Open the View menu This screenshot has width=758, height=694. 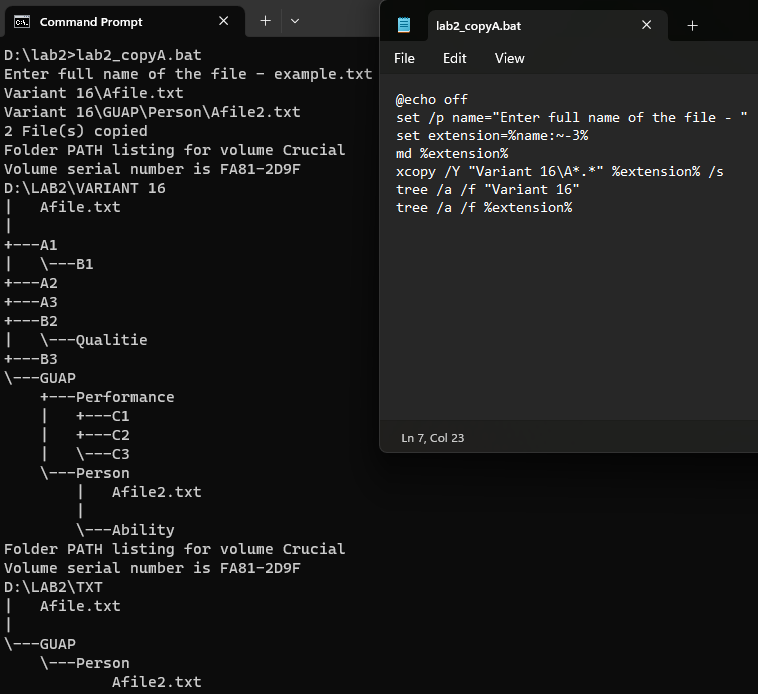click(x=510, y=58)
